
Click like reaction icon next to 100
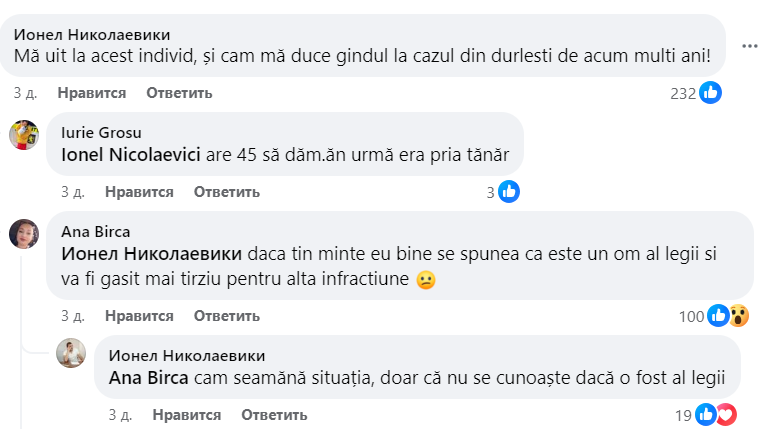pos(718,316)
